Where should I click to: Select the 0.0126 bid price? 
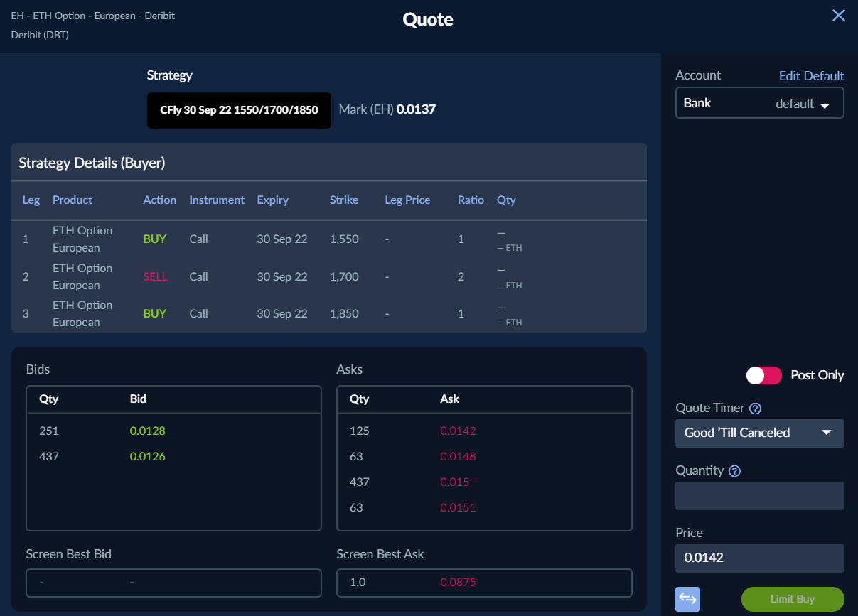[147, 456]
